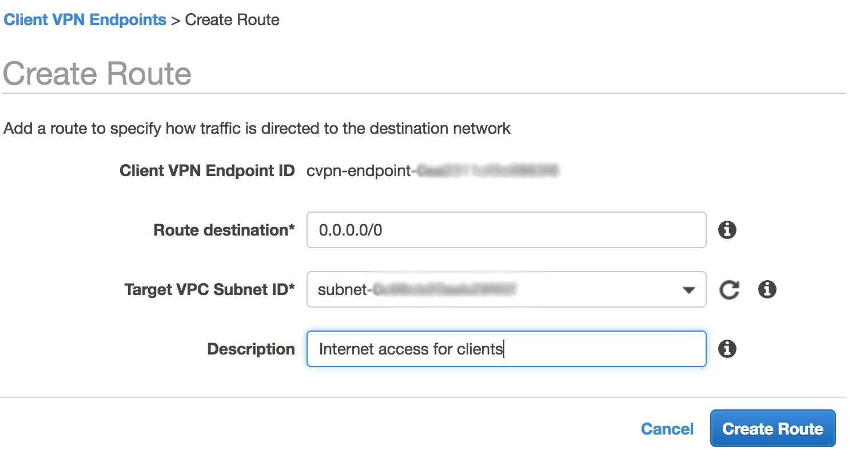868x462 pixels.
Task: Click the Create Route breadcrumb text
Action: 232,19
